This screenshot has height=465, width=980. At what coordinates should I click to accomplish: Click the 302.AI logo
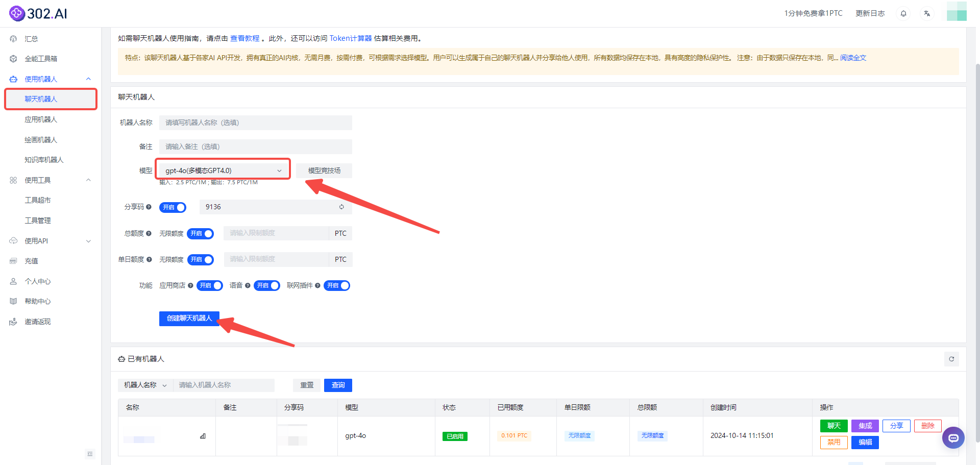click(38, 13)
